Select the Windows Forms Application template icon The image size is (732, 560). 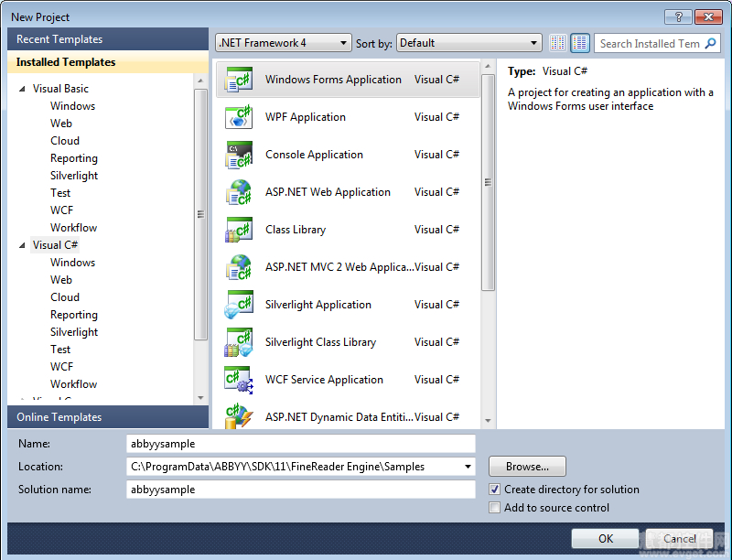click(239, 80)
